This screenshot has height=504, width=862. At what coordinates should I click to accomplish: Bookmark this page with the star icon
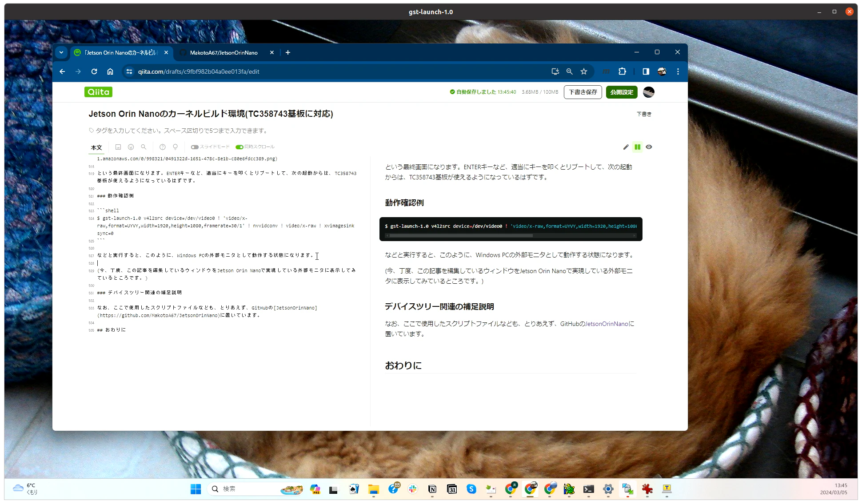coord(584,71)
